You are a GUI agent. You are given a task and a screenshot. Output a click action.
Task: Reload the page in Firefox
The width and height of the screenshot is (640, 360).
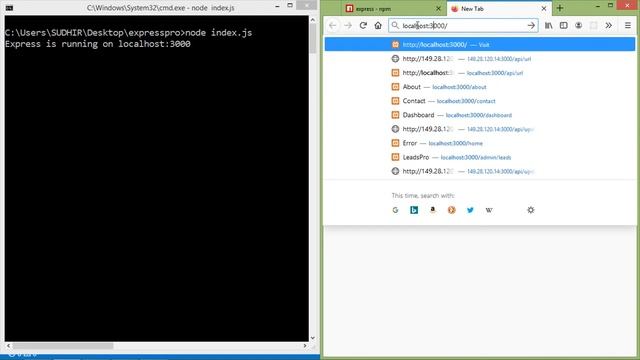[363, 25]
